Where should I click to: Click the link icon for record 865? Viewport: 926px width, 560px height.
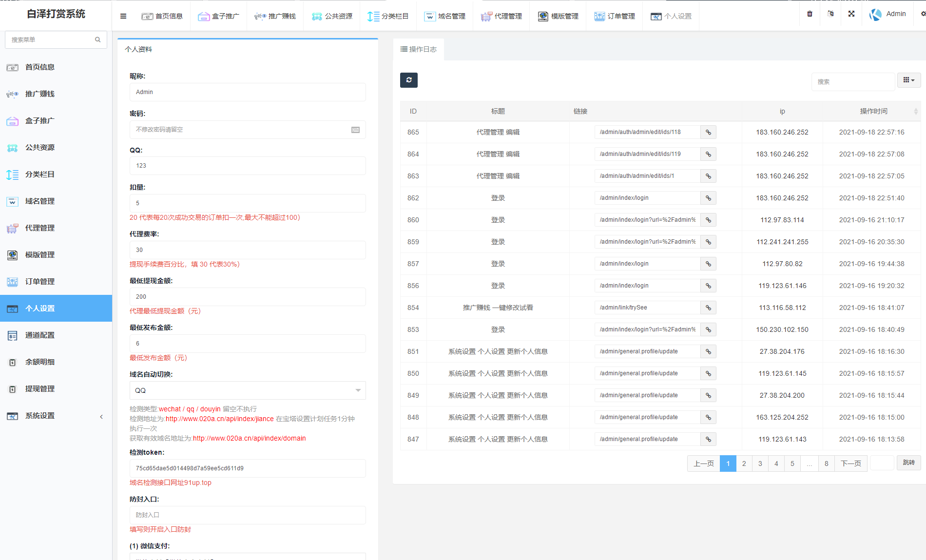708,132
